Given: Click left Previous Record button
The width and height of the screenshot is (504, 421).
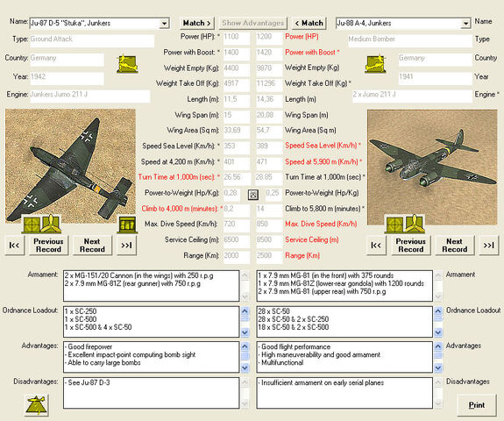Looking at the screenshot, I should pos(48,246).
